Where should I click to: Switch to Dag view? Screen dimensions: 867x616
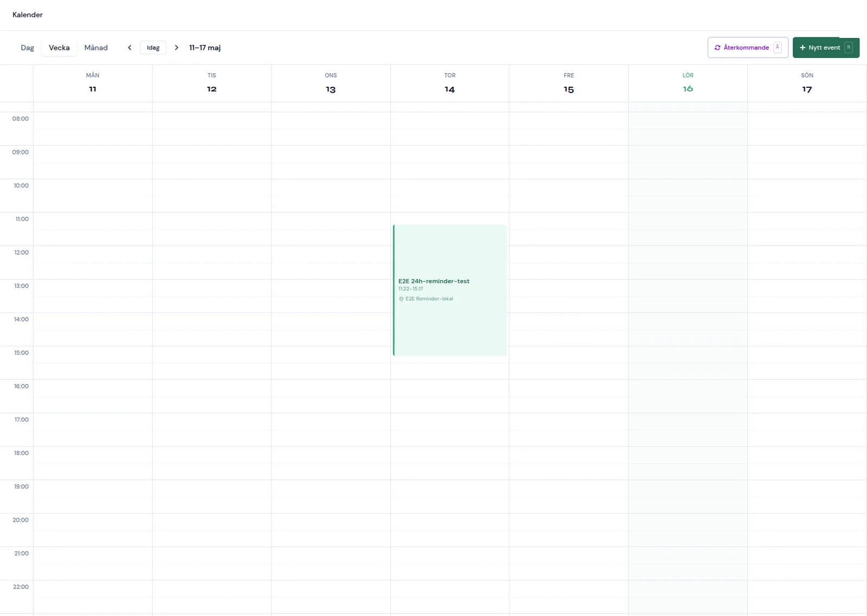[x=27, y=48]
